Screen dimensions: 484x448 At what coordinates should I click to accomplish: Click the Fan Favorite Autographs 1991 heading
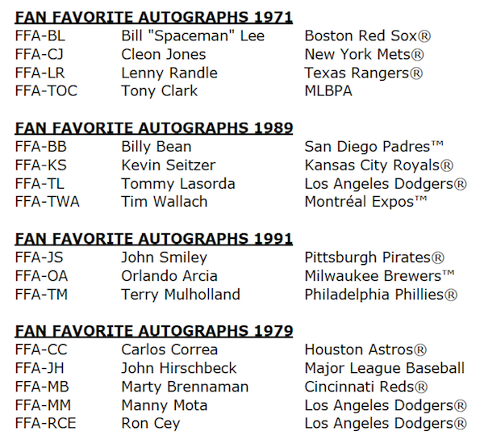coord(153,239)
